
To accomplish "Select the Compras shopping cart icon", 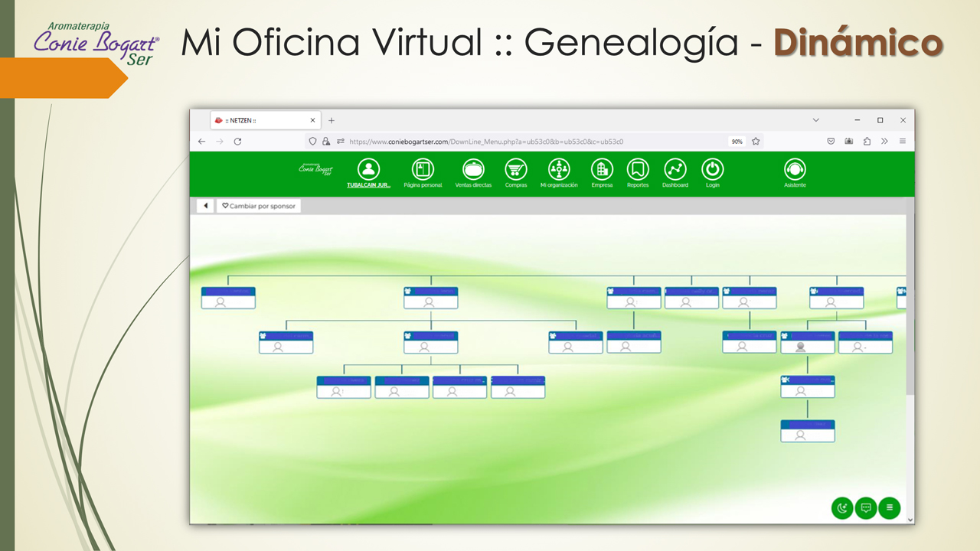I will coord(516,169).
